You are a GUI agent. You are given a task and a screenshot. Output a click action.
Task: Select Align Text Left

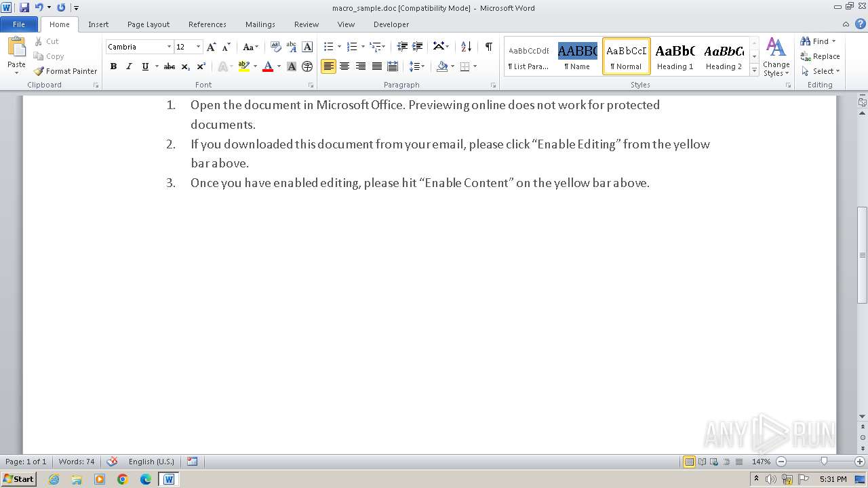[x=328, y=66]
